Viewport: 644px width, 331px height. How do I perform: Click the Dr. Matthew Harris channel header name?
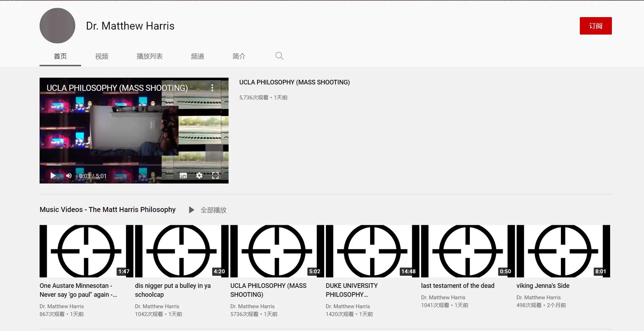[130, 26]
